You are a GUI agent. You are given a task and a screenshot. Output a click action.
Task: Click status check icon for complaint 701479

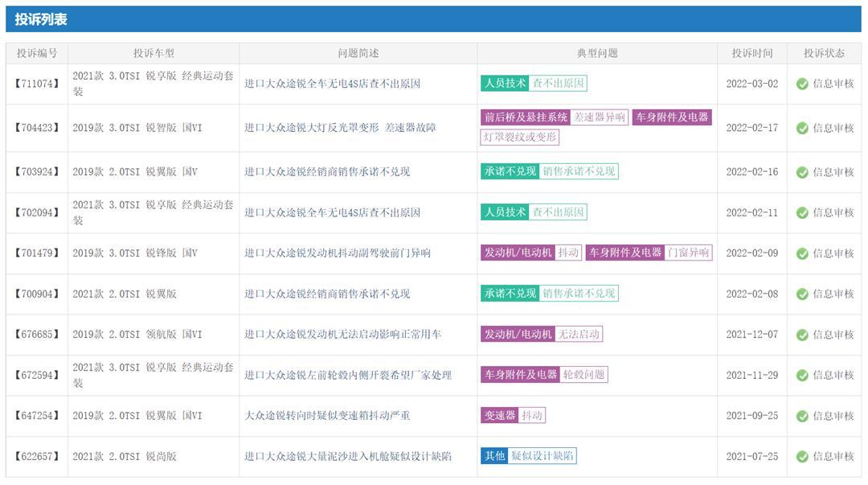point(802,253)
